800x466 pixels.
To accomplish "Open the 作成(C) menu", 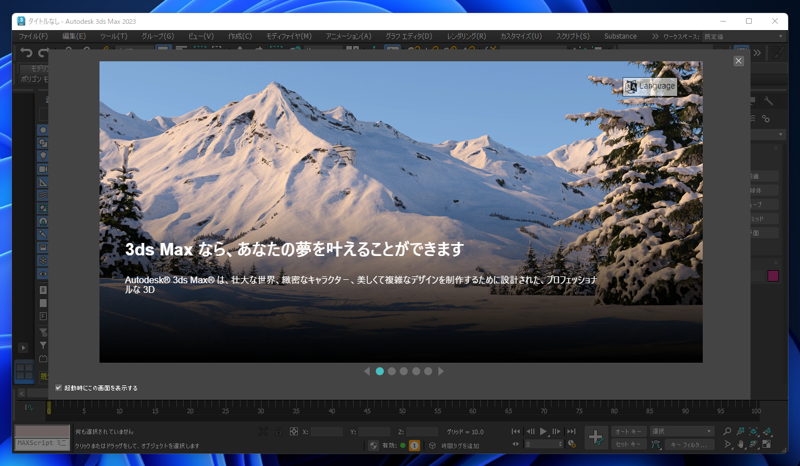I will (x=240, y=36).
